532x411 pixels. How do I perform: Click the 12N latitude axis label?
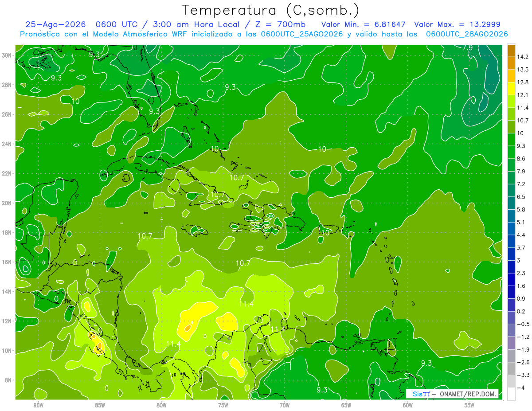click(7, 321)
